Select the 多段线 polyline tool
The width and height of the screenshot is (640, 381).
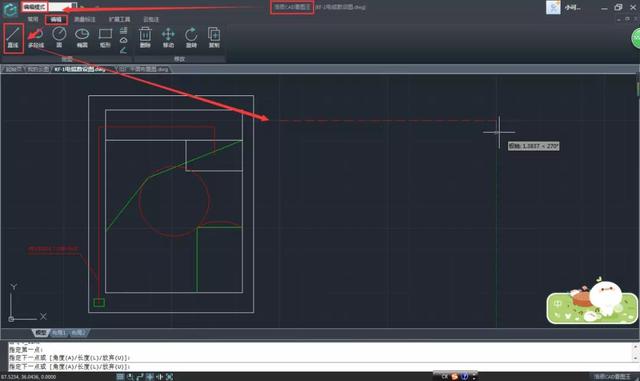[36, 38]
